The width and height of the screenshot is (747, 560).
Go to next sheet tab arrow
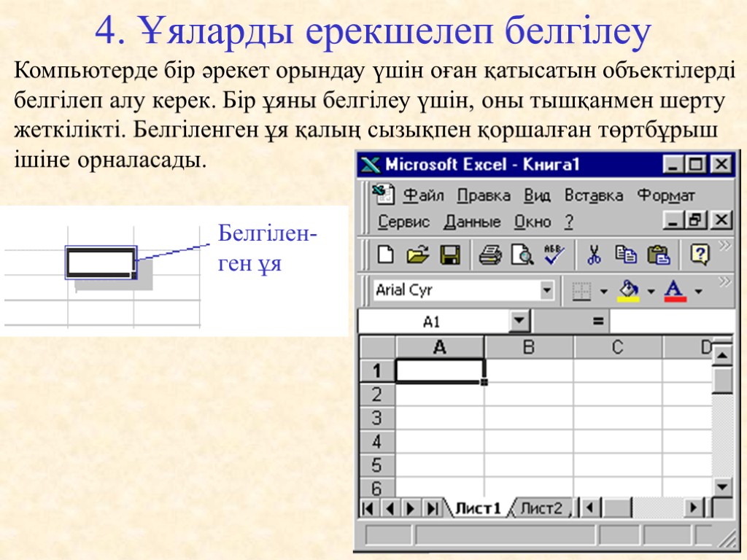point(410,508)
